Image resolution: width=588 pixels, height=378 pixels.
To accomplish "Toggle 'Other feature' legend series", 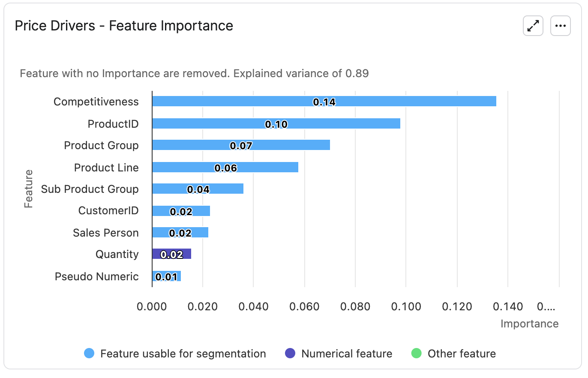I will [461, 354].
